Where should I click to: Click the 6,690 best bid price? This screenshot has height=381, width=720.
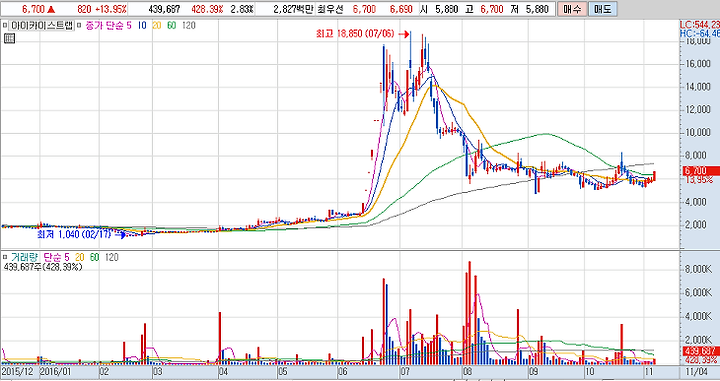click(401, 9)
